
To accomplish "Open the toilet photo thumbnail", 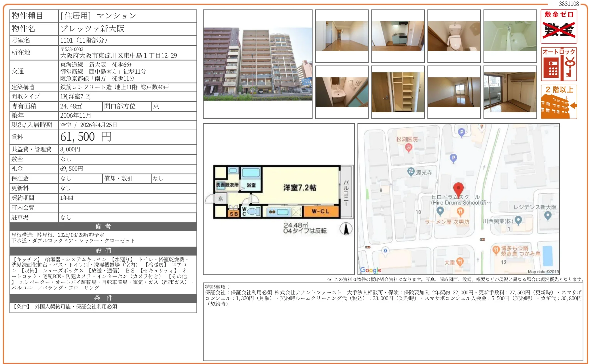I will (454, 36).
